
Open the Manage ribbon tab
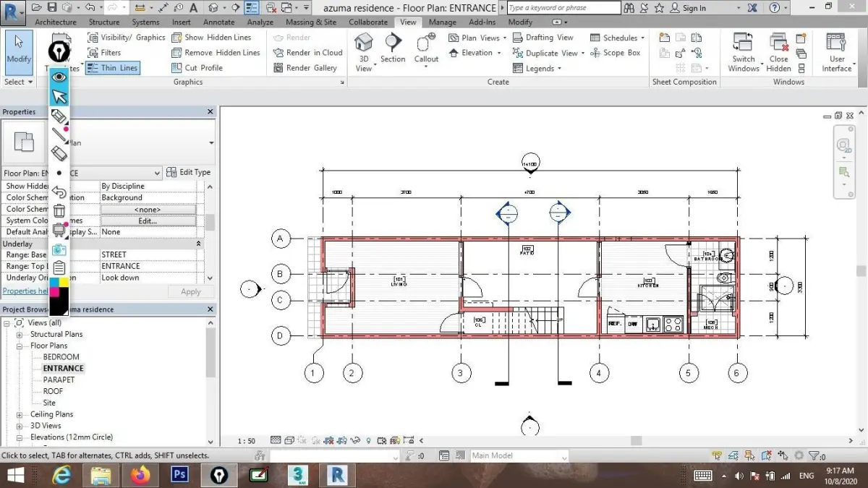[x=442, y=22]
